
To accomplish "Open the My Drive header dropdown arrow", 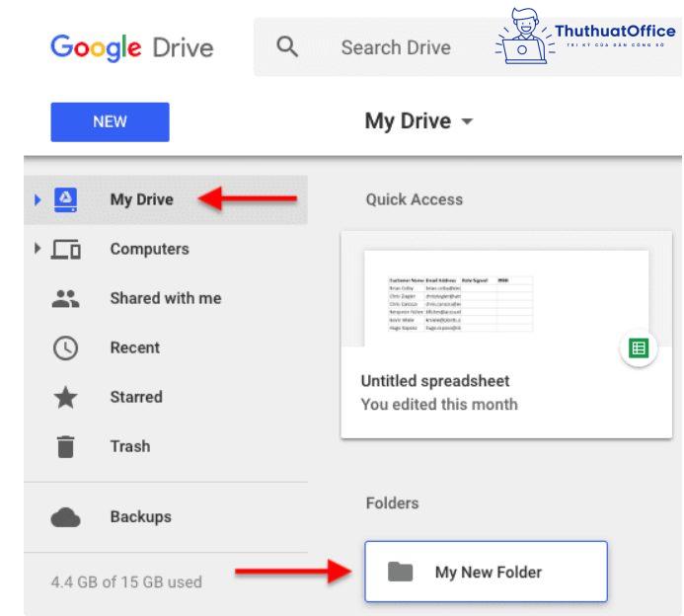I will (467, 121).
